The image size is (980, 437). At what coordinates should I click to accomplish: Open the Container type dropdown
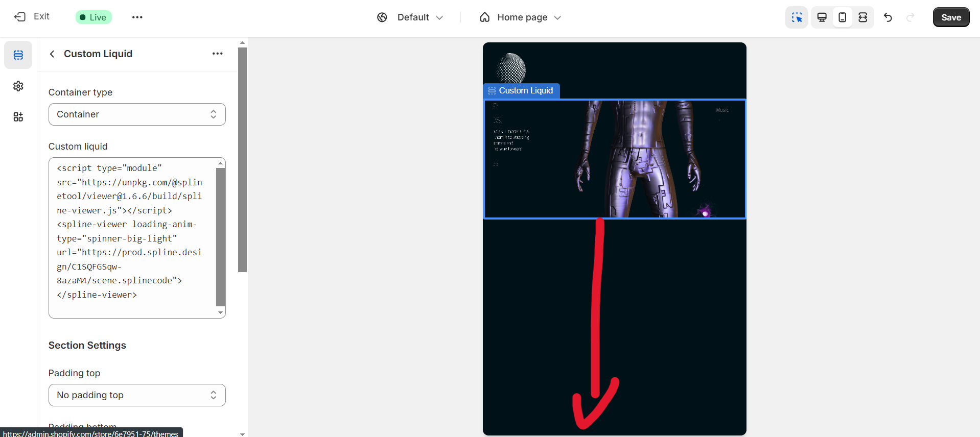click(x=137, y=114)
